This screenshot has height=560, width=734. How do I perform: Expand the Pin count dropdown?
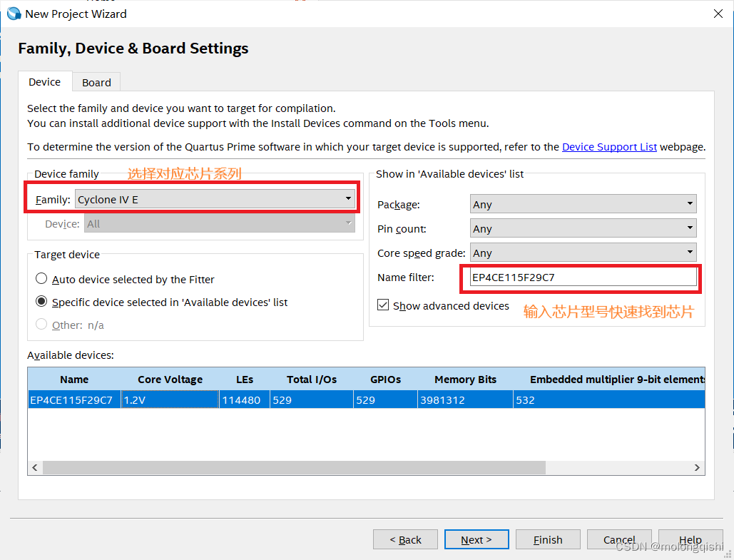click(583, 228)
